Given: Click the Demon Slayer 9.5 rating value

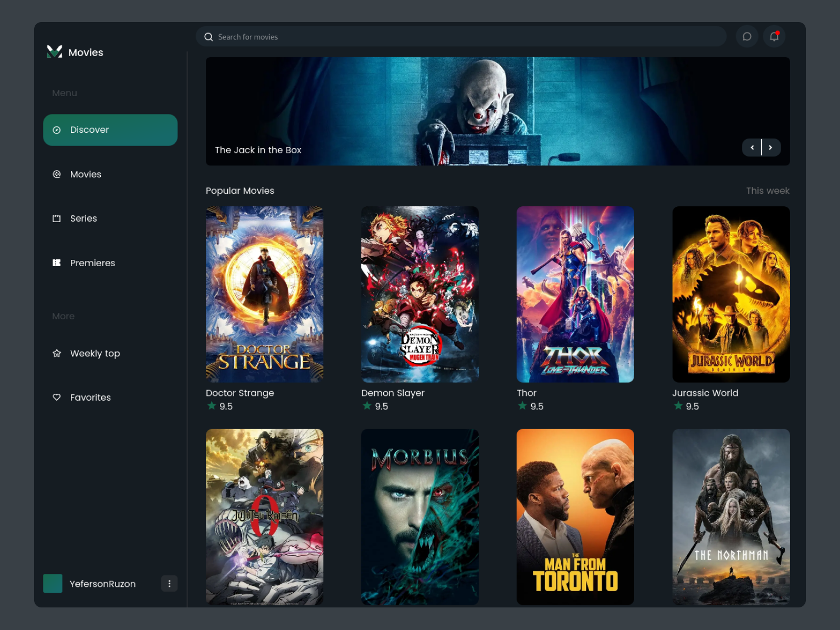Looking at the screenshot, I should (x=382, y=406).
